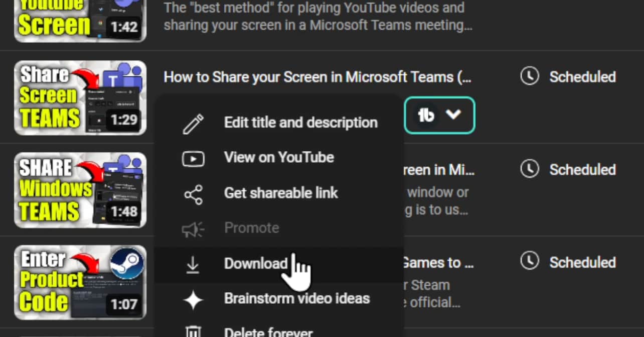Open the SHARE Windows TEAMS thumbnail

pos(80,190)
